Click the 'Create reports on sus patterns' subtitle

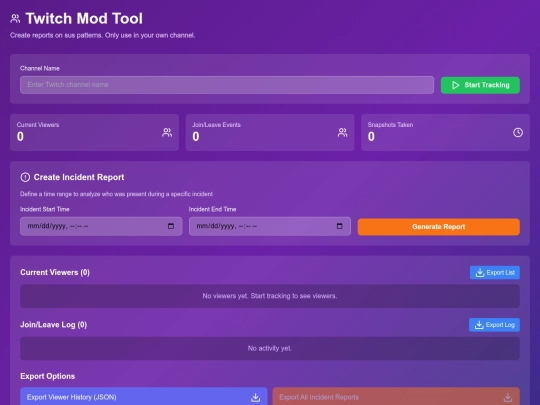[x=102, y=35]
